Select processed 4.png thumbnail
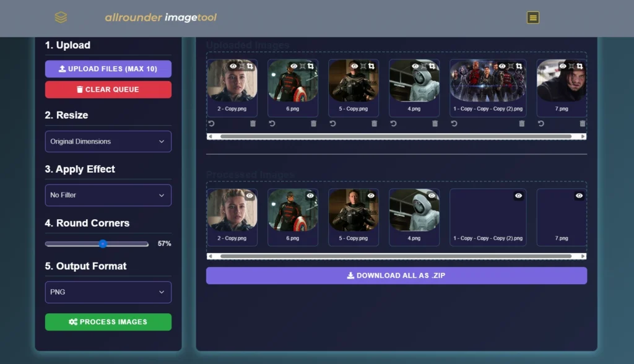 pos(414,210)
